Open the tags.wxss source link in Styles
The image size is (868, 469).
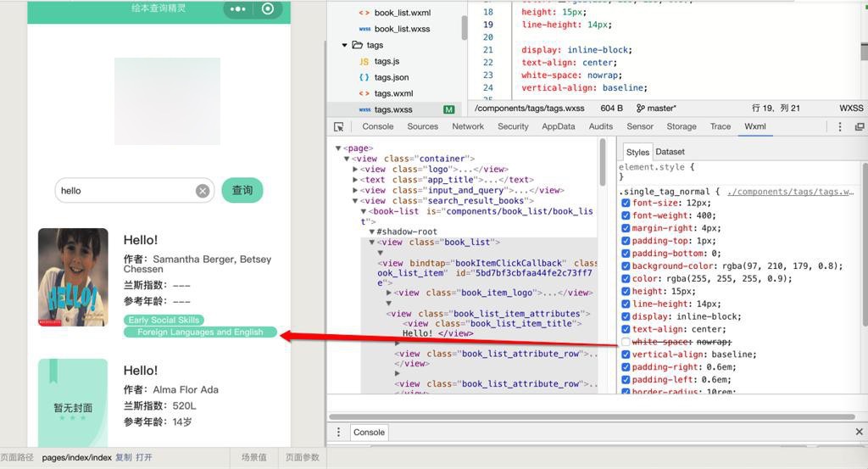(x=791, y=192)
